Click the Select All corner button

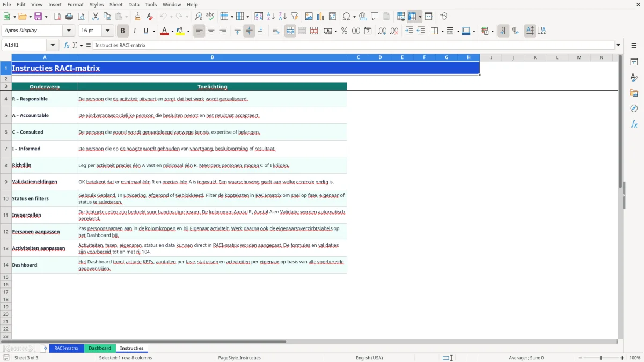[6, 57]
